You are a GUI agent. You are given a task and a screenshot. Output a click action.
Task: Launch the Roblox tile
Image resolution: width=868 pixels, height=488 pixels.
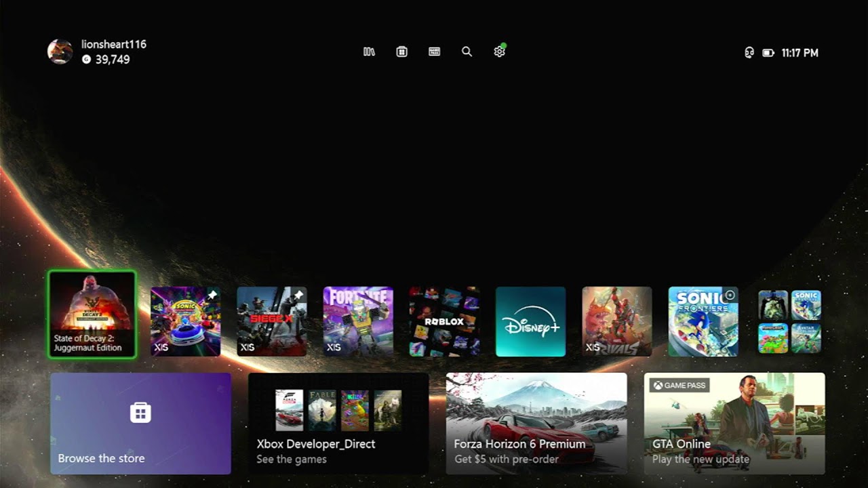point(444,321)
